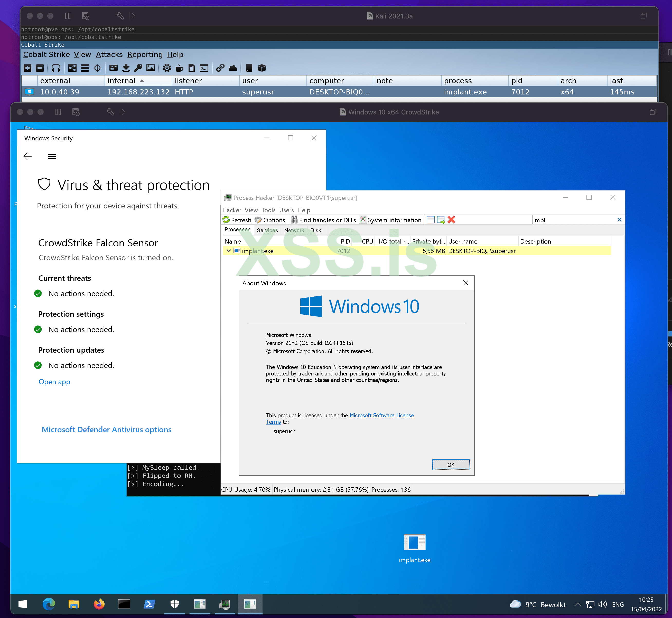Clear the impl search filter
Image resolution: width=672 pixels, height=618 pixels.
619,220
